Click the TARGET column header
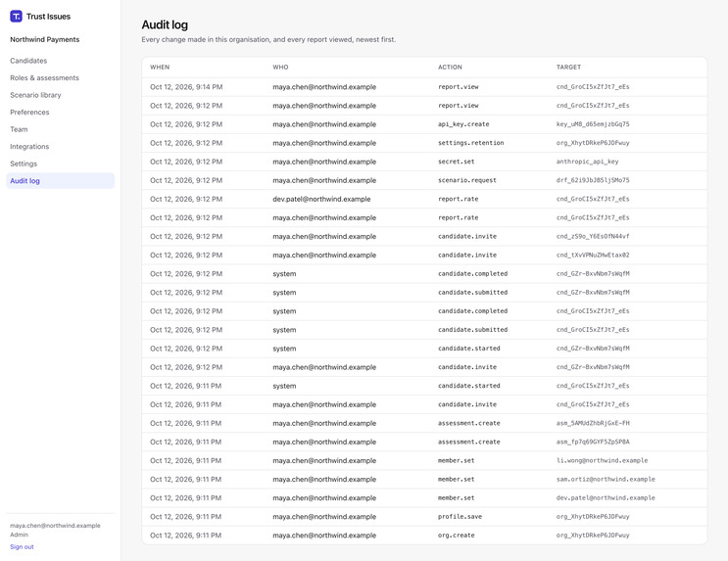The image size is (728, 561). tap(568, 68)
